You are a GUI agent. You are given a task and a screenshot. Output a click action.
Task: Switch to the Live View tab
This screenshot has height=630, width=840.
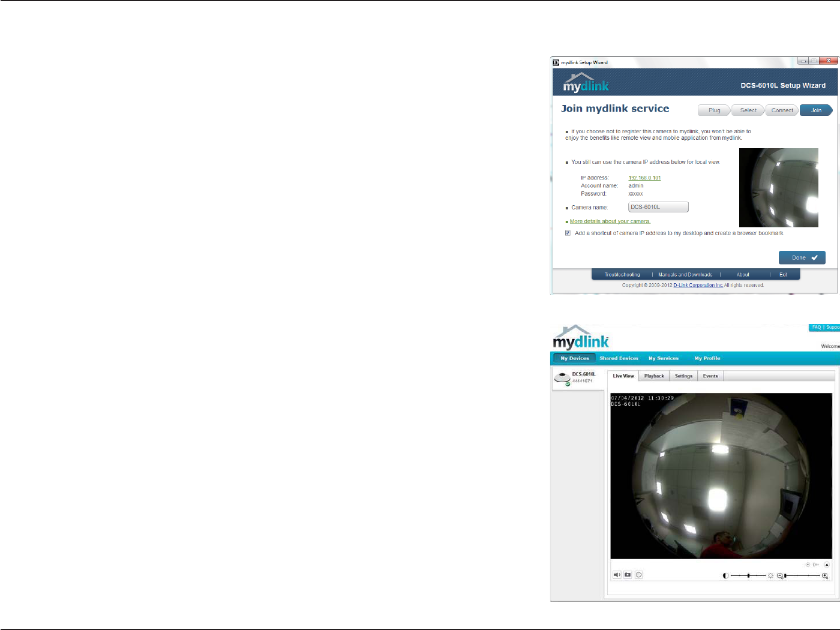[623, 376]
